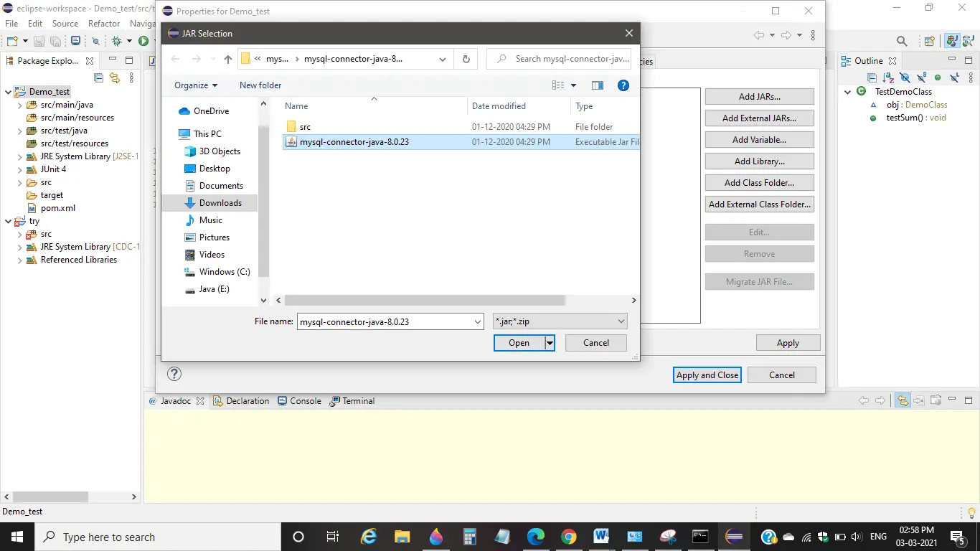Switch to the Terminal tab
980x551 pixels.
click(x=352, y=401)
